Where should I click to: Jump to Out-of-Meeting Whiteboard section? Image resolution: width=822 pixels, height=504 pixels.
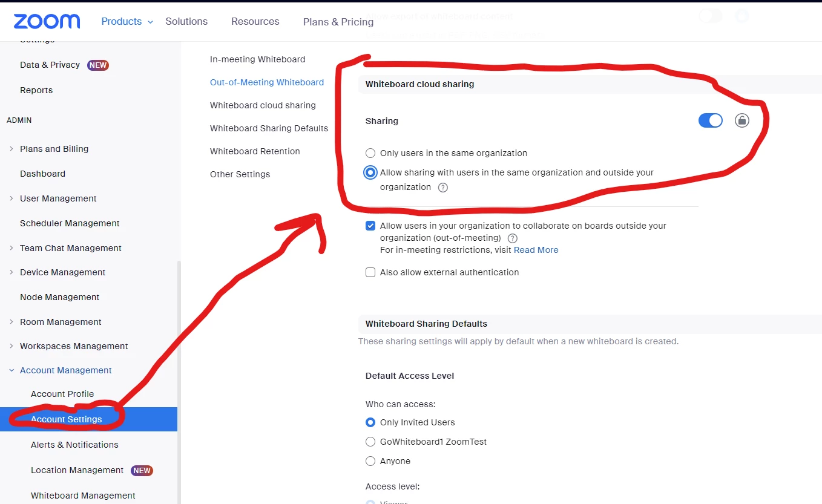click(x=267, y=82)
